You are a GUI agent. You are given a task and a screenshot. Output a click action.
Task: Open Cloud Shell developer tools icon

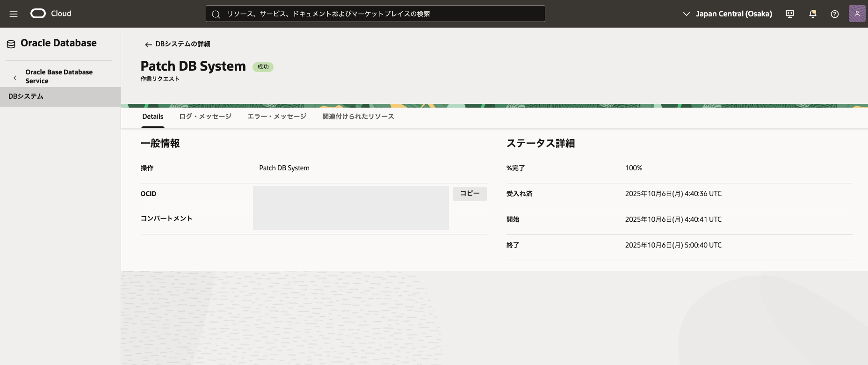pyautogui.click(x=790, y=14)
